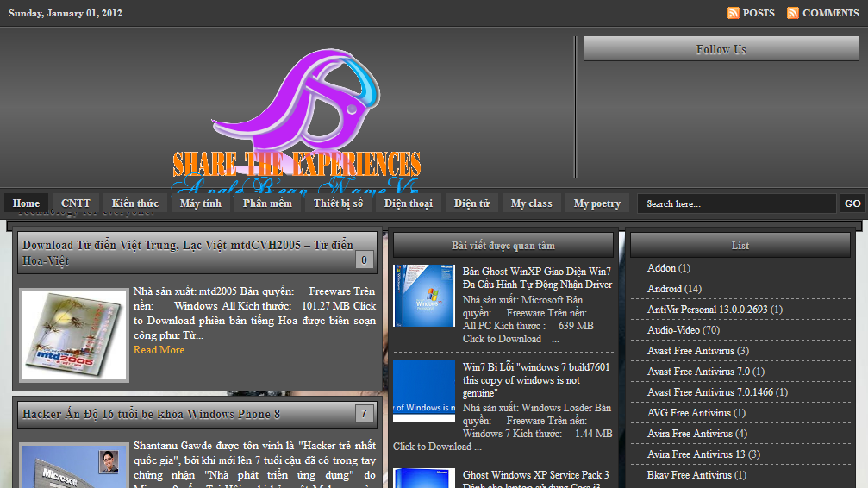Click the Share The Experiences site logo

[297, 122]
